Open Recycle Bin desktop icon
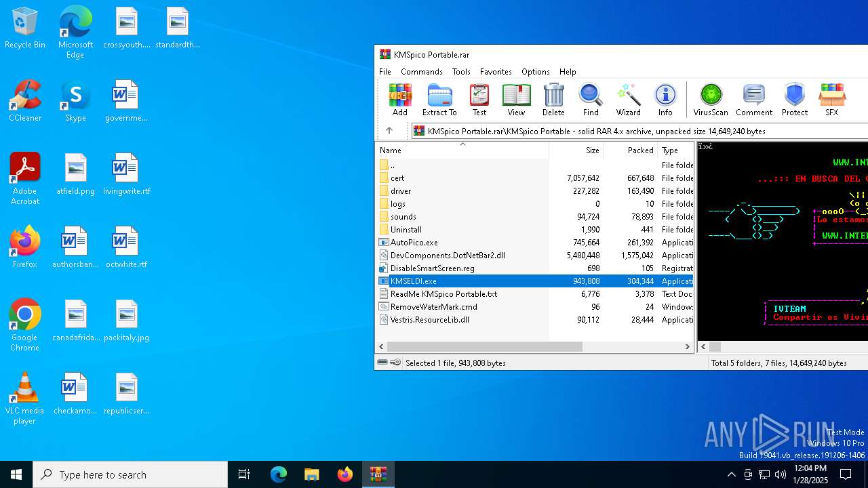 click(x=25, y=28)
